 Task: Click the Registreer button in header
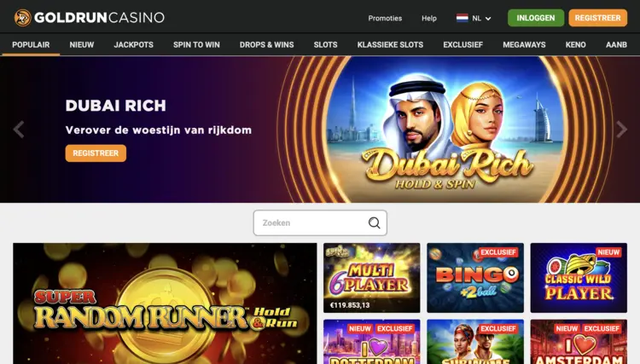click(x=597, y=18)
